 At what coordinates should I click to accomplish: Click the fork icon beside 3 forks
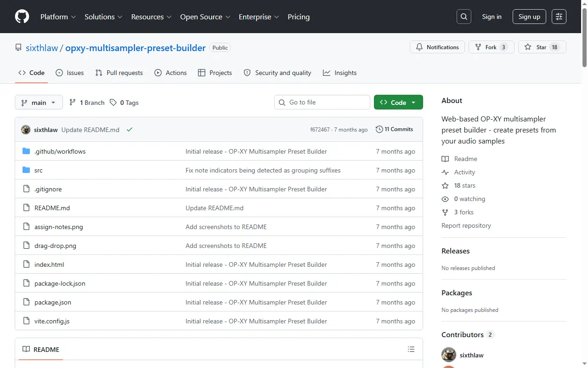(445, 212)
